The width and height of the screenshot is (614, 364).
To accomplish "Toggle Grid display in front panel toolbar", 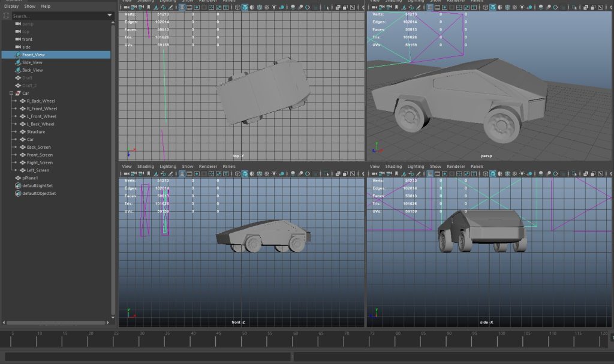I will click(182, 173).
